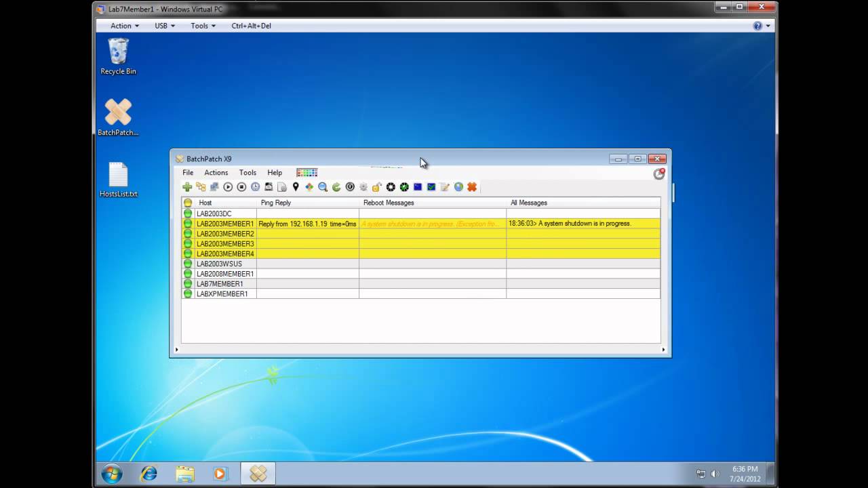
Task: Click the gray gear toolbar icon
Action: 363,187
